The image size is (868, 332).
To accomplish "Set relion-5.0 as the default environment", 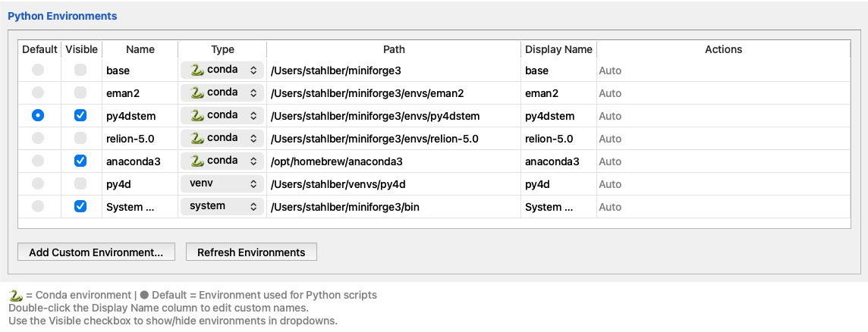I will point(38,138).
